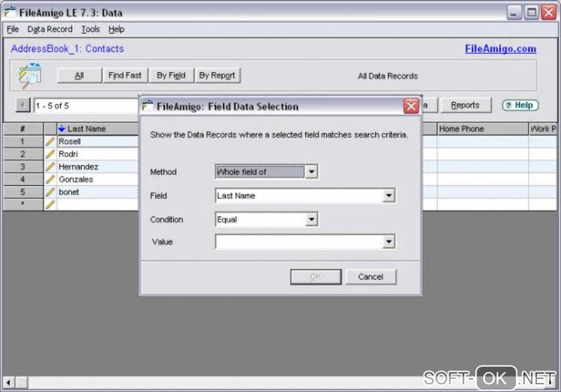The width and height of the screenshot is (561, 392).
Task: Select row number 1 header
Action: point(23,142)
